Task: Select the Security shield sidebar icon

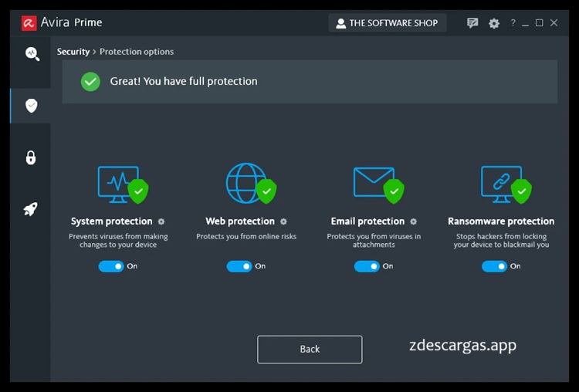Action: (32, 106)
